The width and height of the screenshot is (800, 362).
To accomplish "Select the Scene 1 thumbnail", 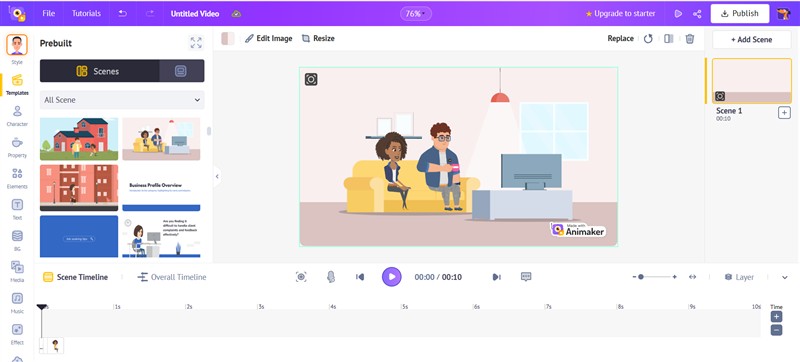I will point(752,81).
